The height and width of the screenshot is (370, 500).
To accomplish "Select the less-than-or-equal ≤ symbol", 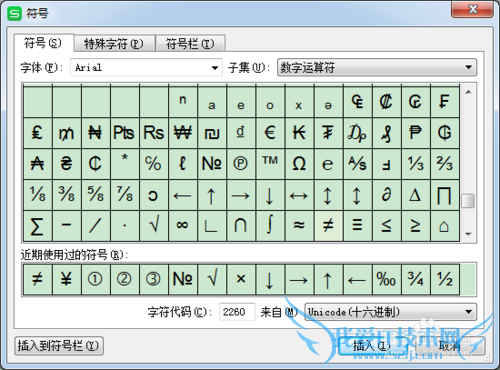I will coord(386,226).
